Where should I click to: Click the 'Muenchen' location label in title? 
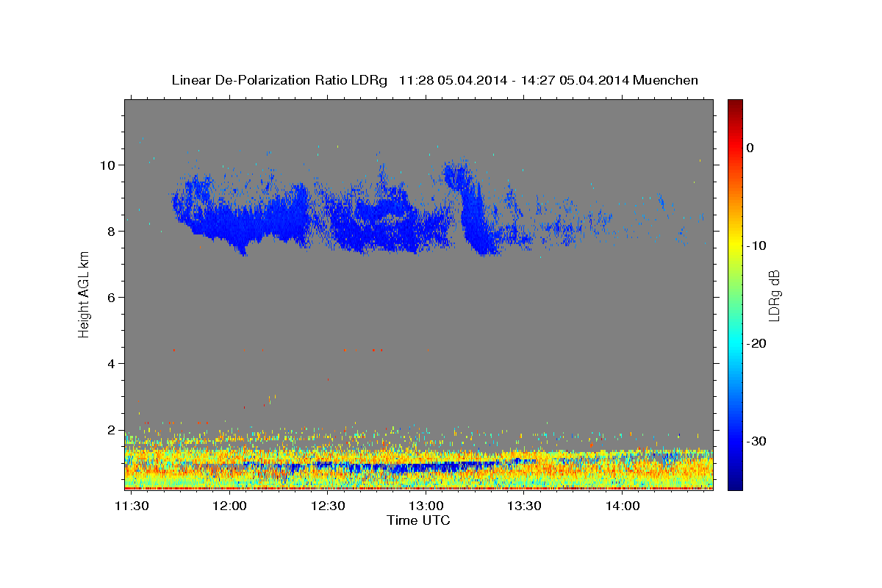(666, 80)
